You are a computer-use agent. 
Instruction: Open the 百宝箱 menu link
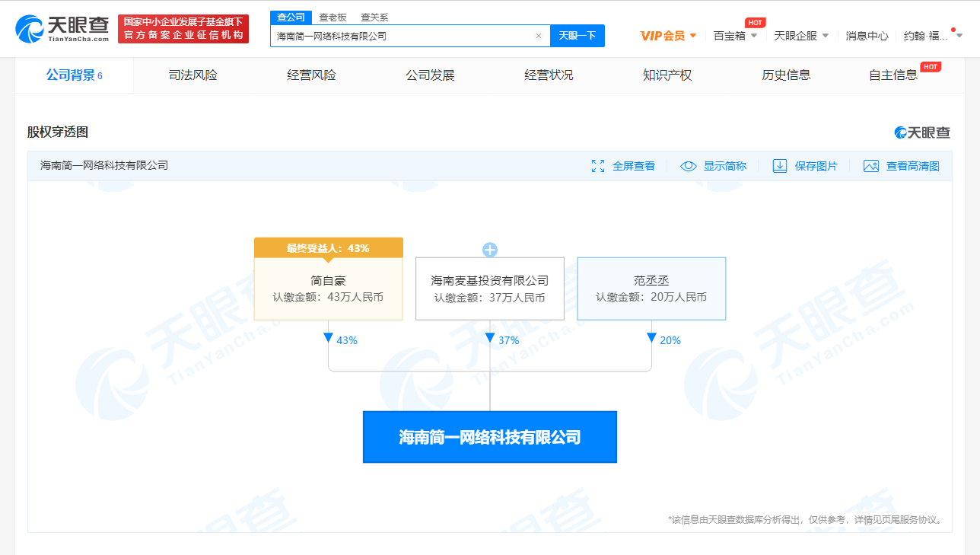coord(730,36)
